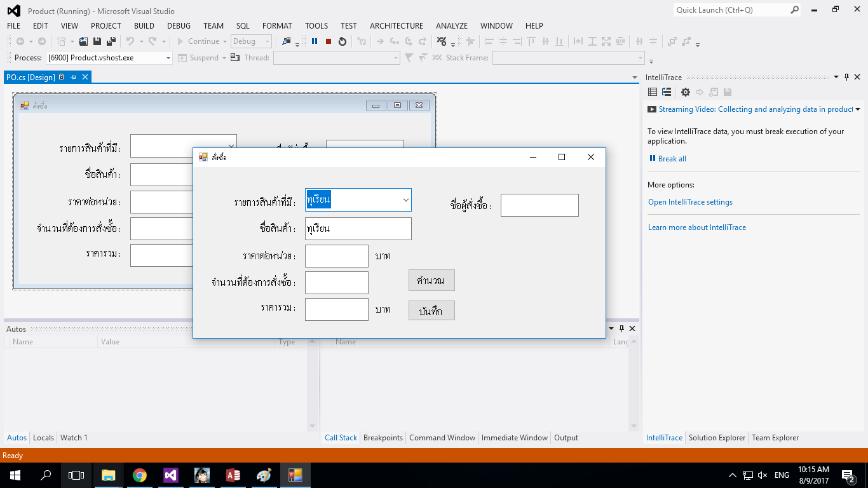Open the Process dropdown for Product.vshost.exe
The image size is (868, 488).
pos(168,58)
